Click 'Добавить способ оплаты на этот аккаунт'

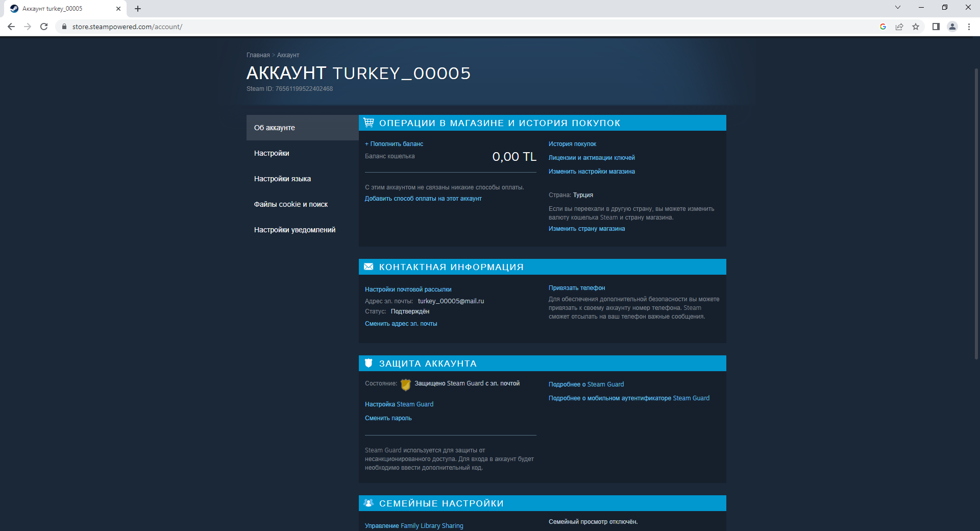pyautogui.click(x=423, y=199)
